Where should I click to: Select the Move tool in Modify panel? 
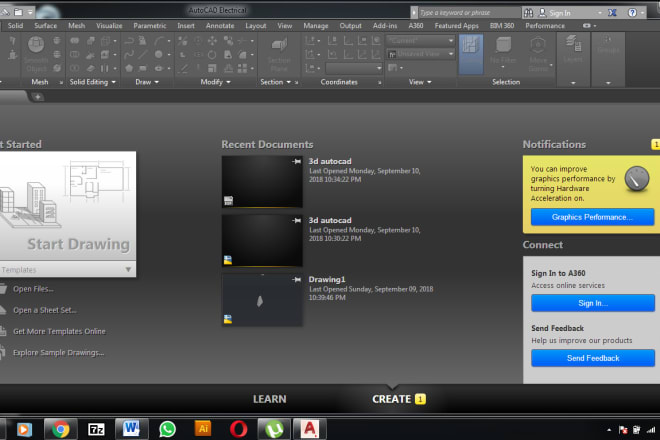coord(213,41)
